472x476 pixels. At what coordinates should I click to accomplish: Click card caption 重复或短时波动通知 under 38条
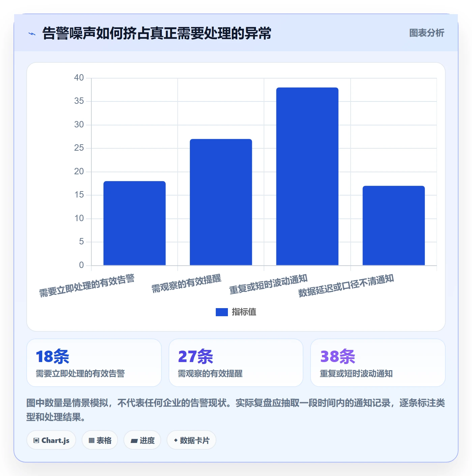356,374
